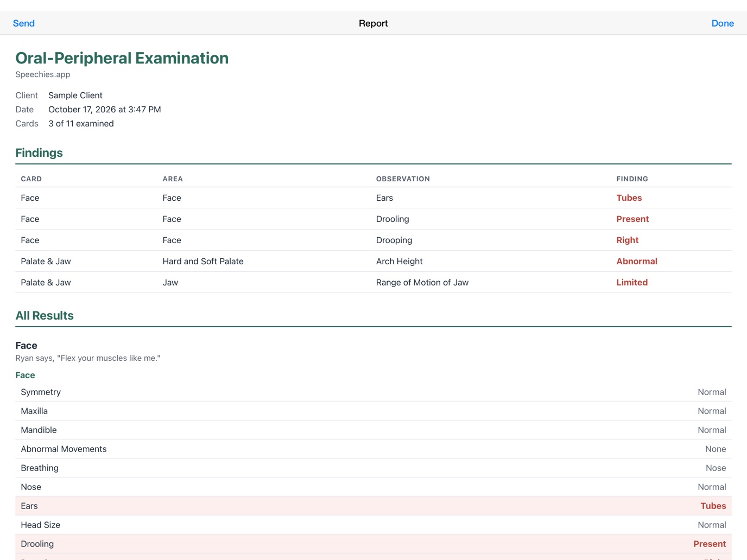Image resolution: width=747 pixels, height=560 pixels.
Task: Click the OBSERVATION column header
Action: [x=403, y=179]
